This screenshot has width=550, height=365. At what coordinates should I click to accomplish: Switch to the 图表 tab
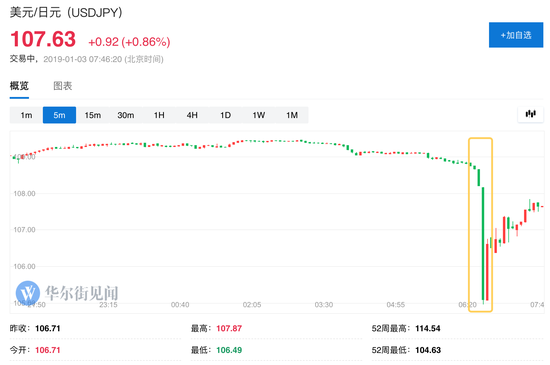63,86
